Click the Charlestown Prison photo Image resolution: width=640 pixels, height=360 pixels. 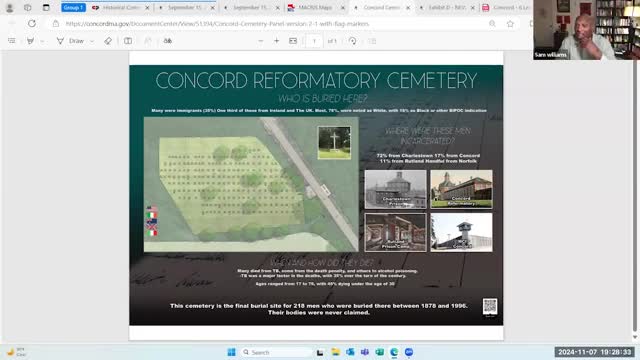pos(396,189)
